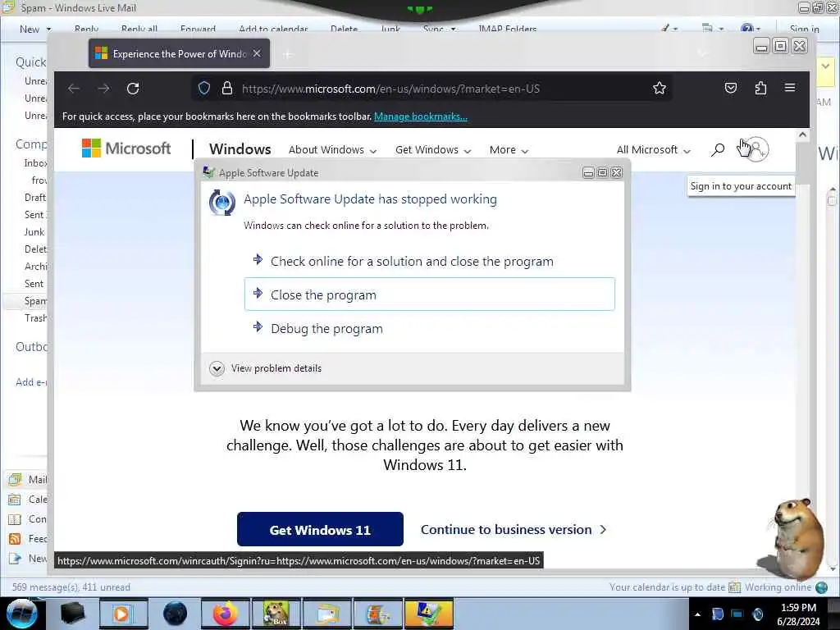Click Apple Software Update dialog icon

221,203
